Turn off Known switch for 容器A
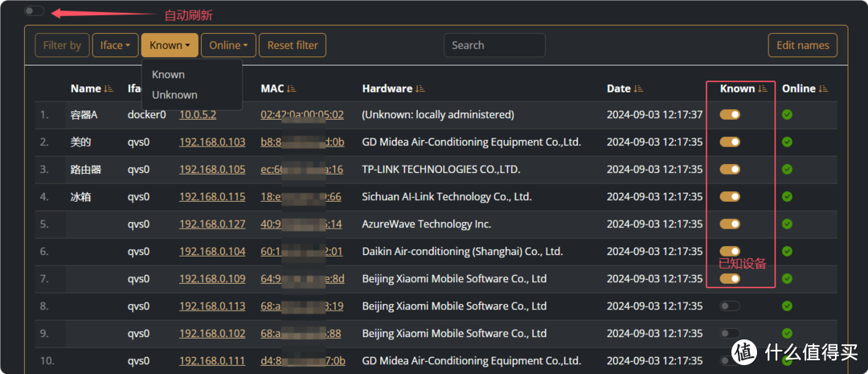 (x=730, y=115)
